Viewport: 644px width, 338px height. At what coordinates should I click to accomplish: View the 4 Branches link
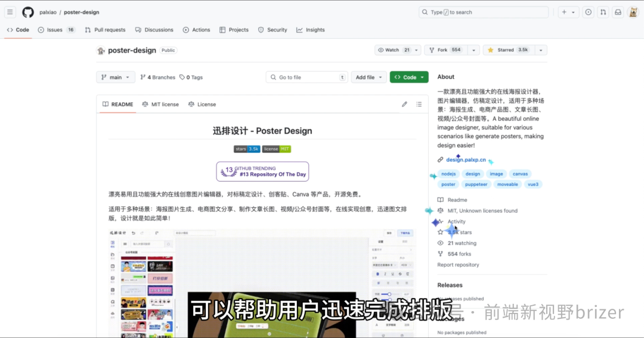tap(157, 77)
